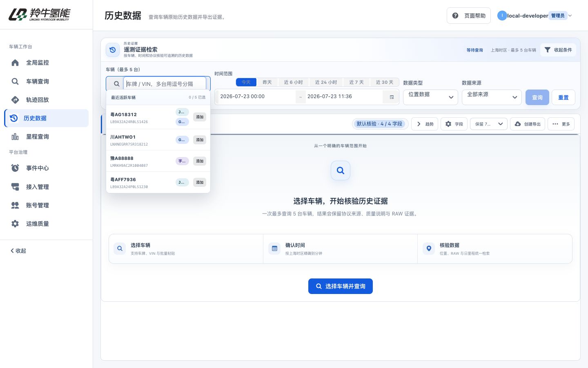The image size is (588, 368).
Task: Open 事件中心 in the sidebar
Action: tap(46, 168)
